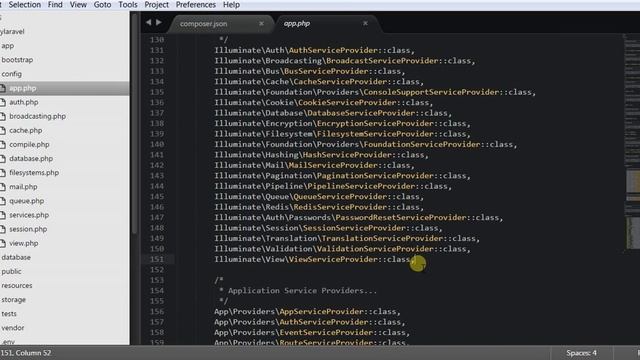Close the app.php tab

coord(365,23)
